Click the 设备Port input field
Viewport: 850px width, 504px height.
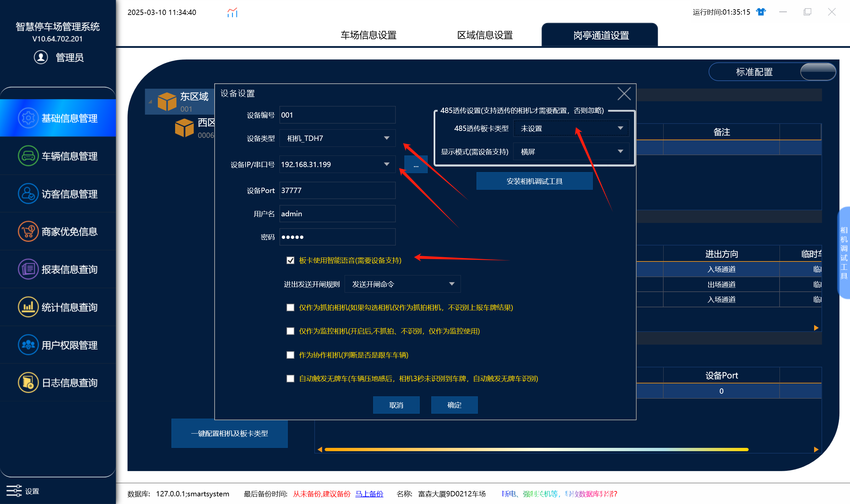point(338,190)
